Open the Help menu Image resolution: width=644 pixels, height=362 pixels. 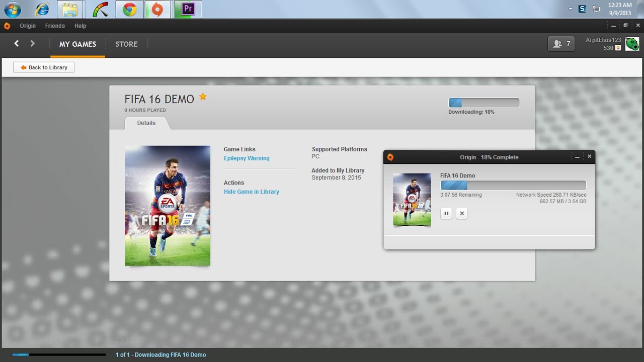pos(80,26)
